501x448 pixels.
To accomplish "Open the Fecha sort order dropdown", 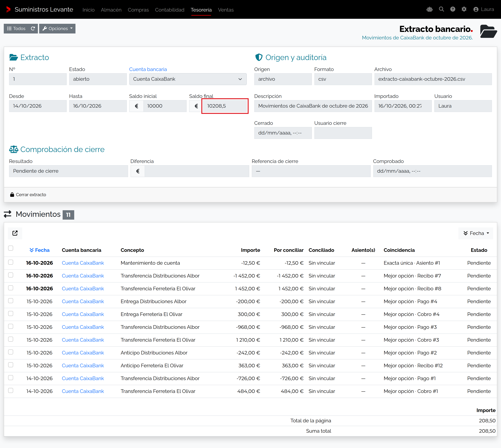I will pyautogui.click(x=476, y=233).
